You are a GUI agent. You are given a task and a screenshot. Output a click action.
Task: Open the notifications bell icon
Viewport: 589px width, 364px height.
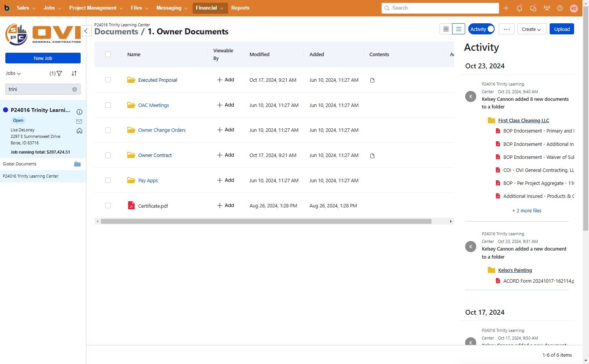coord(519,8)
